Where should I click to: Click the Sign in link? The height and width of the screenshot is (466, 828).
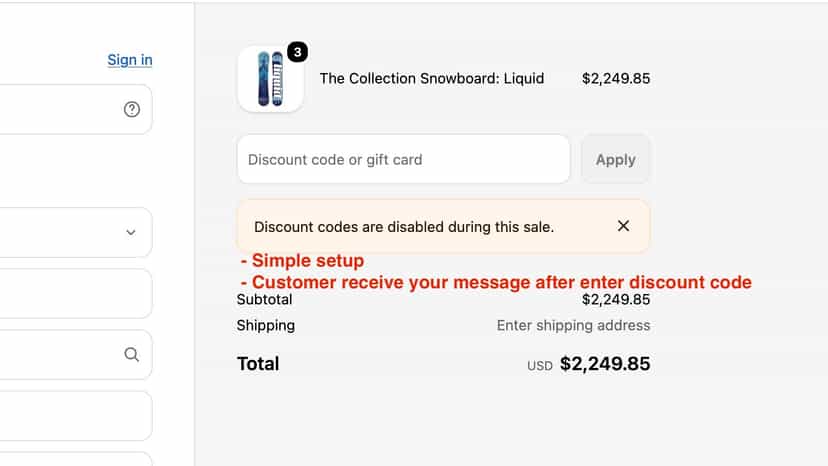click(x=130, y=60)
